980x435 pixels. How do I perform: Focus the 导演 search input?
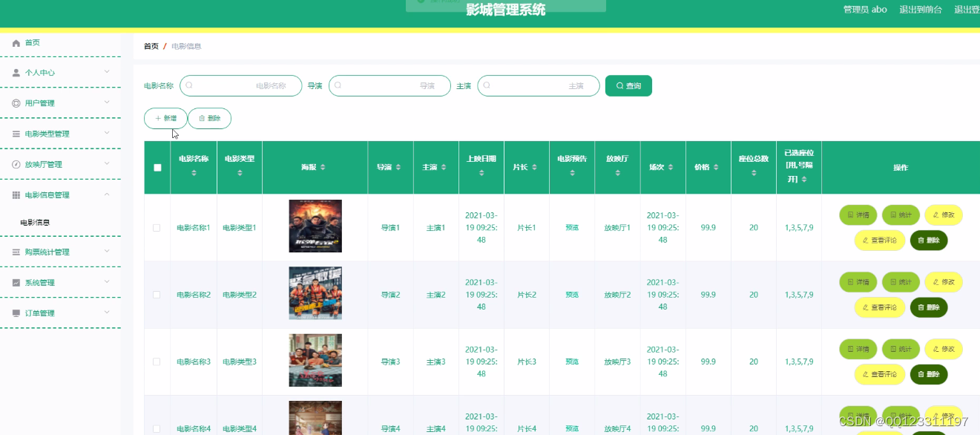(389, 86)
